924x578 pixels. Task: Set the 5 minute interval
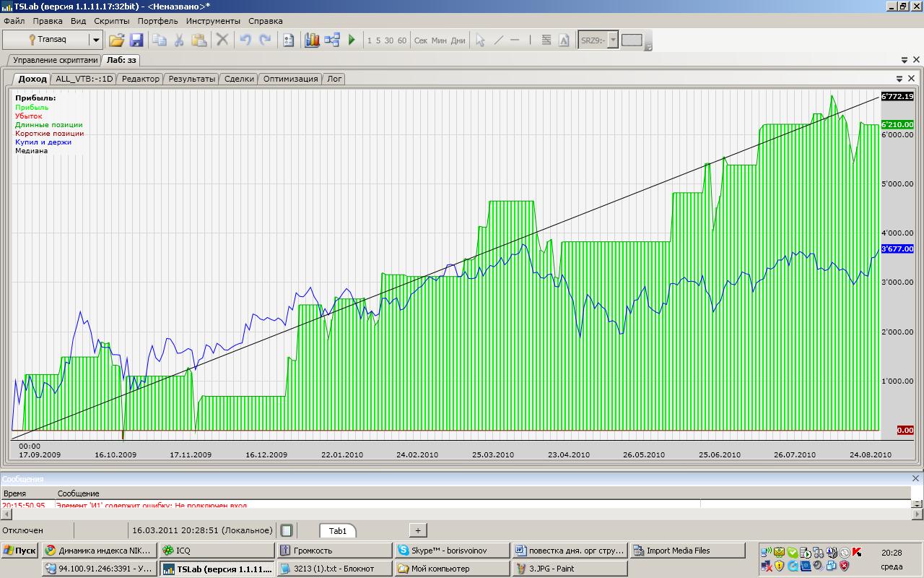[378, 40]
